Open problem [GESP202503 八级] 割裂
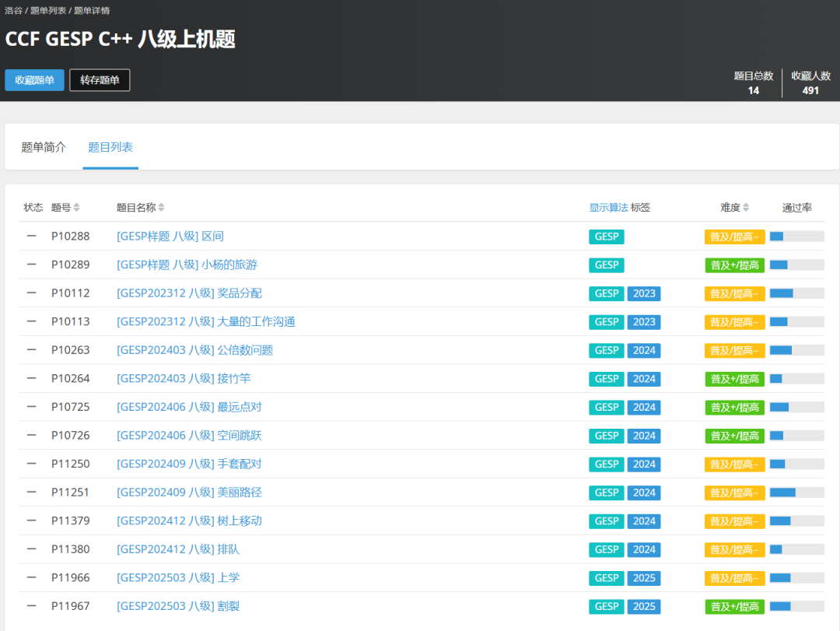 pyautogui.click(x=178, y=606)
